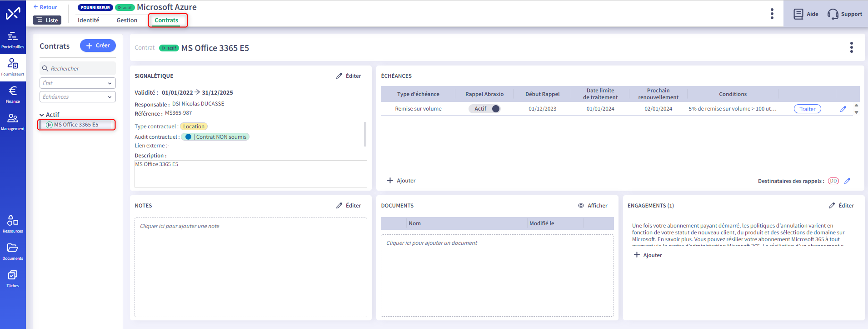Click the Rechercher search field
Screen dimensions: 868x329
tap(78, 68)
